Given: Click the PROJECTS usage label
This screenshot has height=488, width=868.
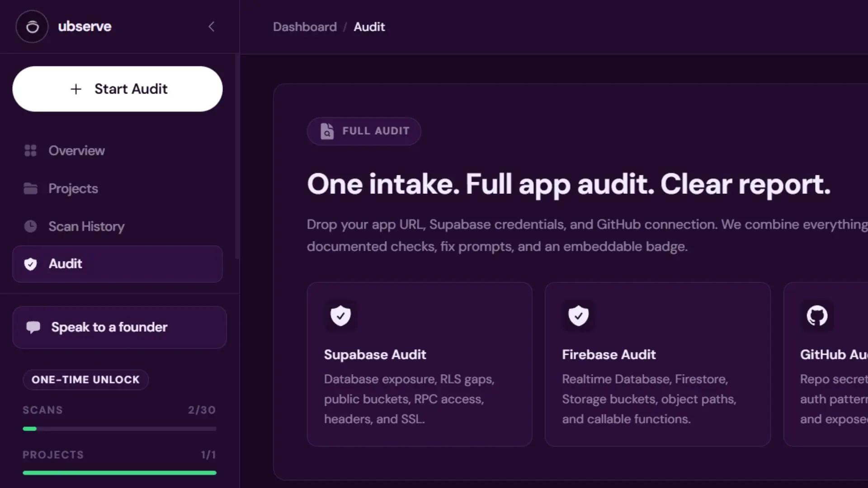Looking at the screenshot, I should click(53, 455).
